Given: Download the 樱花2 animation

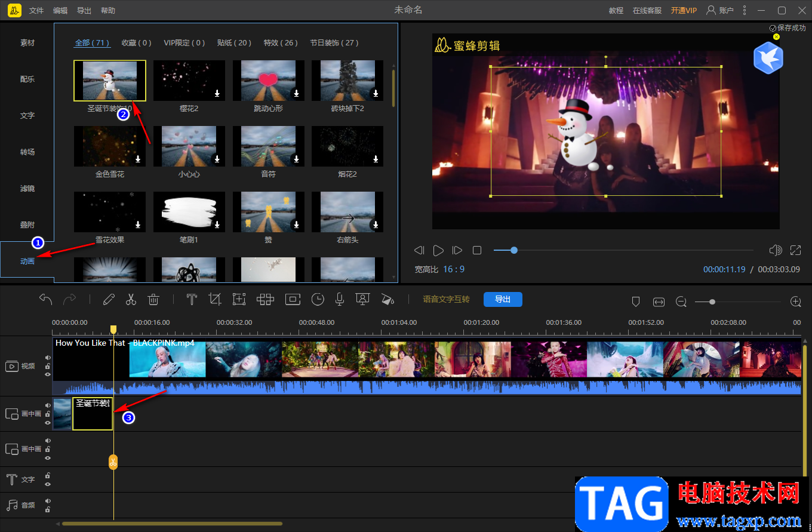Looking at the screenshot, I should click(217, 93).
